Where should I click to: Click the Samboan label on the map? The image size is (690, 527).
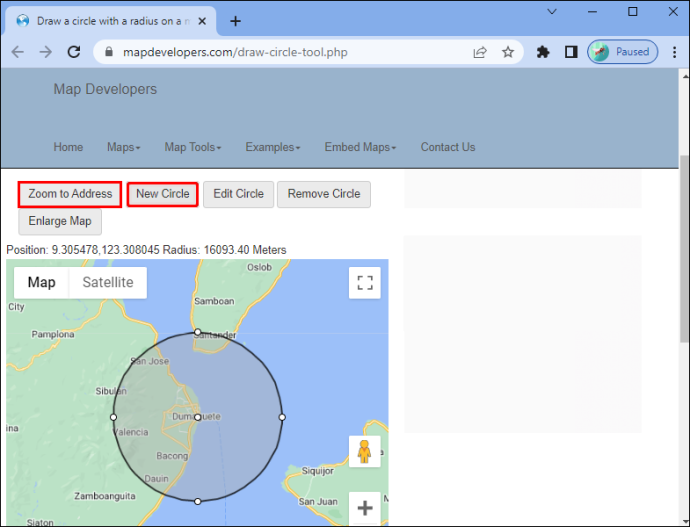pyautogui.click(x=214, y=301)
